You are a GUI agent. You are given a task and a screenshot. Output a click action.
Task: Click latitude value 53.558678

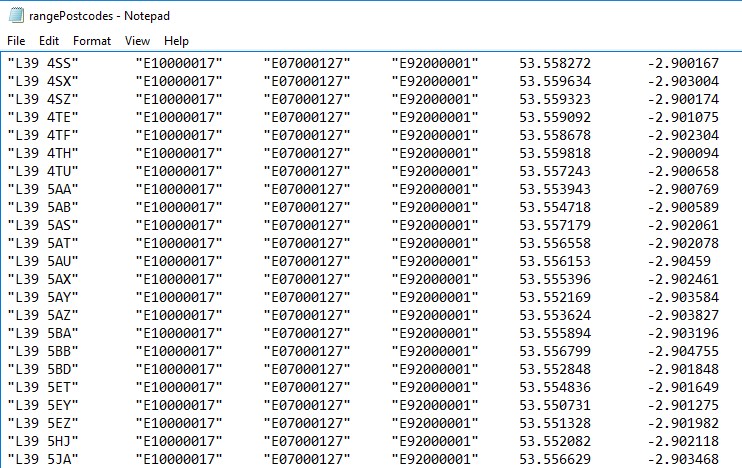pos(555,135)
